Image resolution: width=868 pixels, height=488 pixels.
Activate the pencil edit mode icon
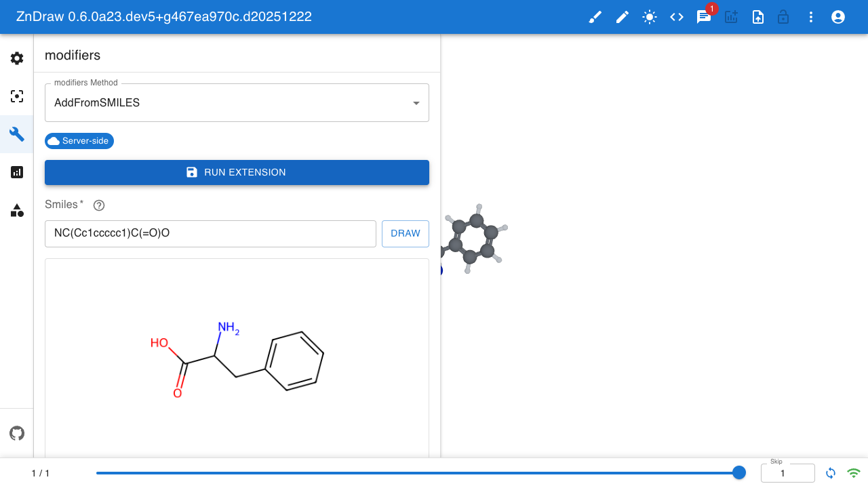[623, 17]
